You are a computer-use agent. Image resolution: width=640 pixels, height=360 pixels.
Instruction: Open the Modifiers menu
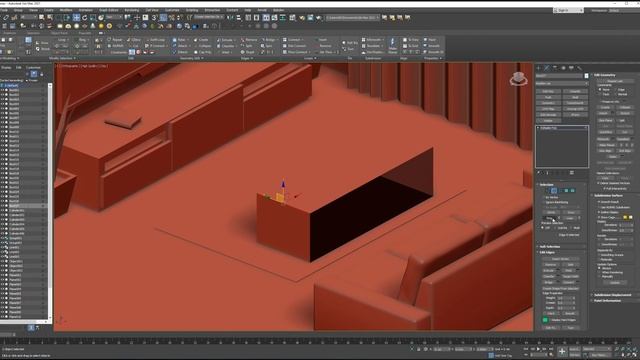coord(66,10)
